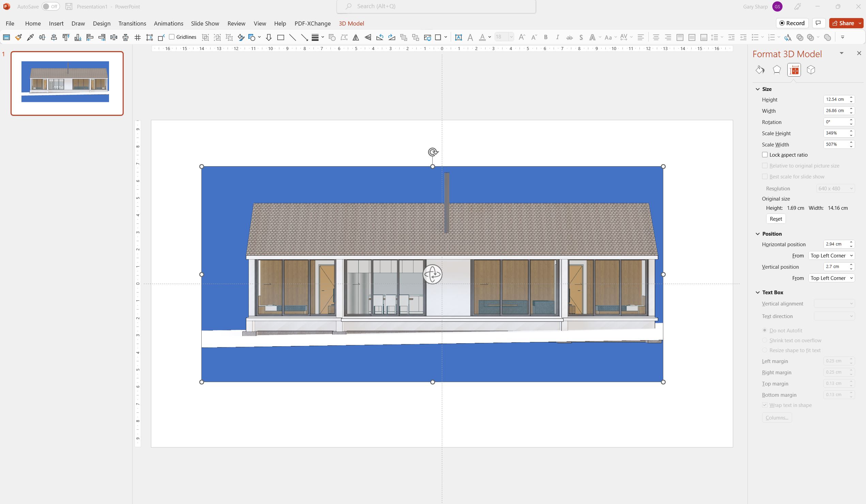The image size is (866, 504).
Task: Decrease Scale Width with down stepper
Action: (851, 147)
